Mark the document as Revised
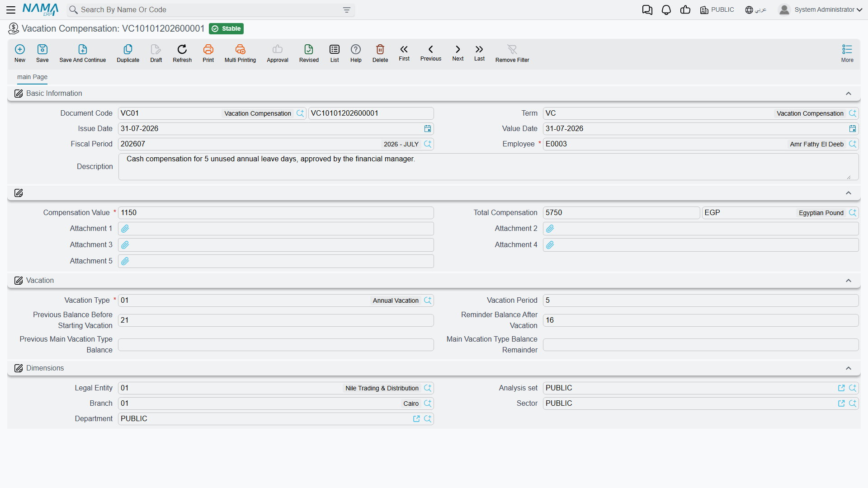868x488 pixels. point(309,53)
